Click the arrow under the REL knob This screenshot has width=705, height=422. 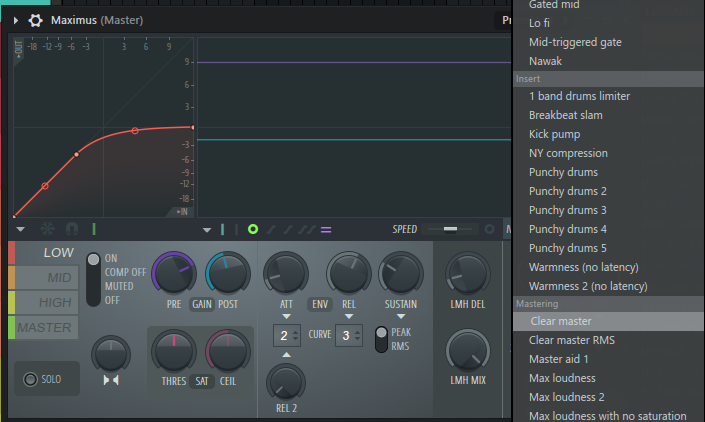(x=349, y=317)
